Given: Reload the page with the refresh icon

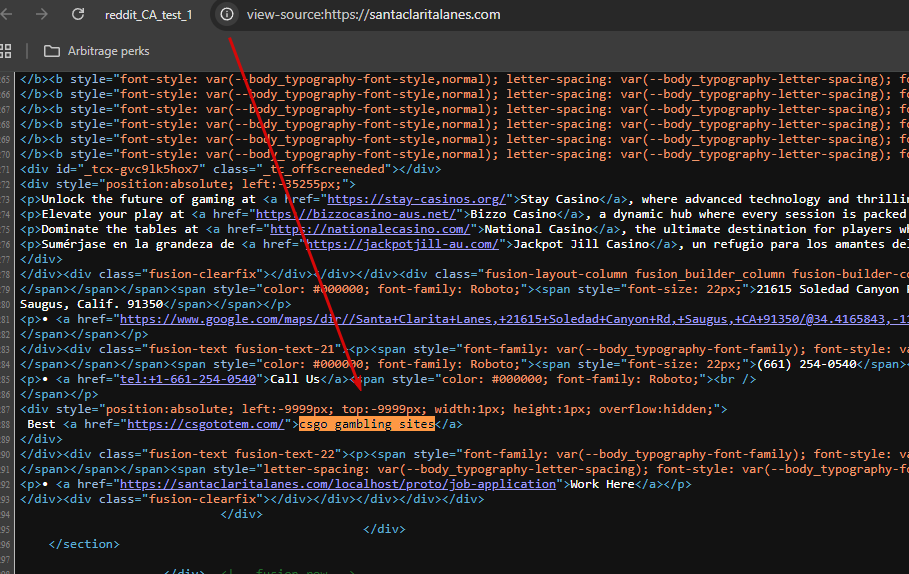Looking at the screenshot, I should [78, 14].
